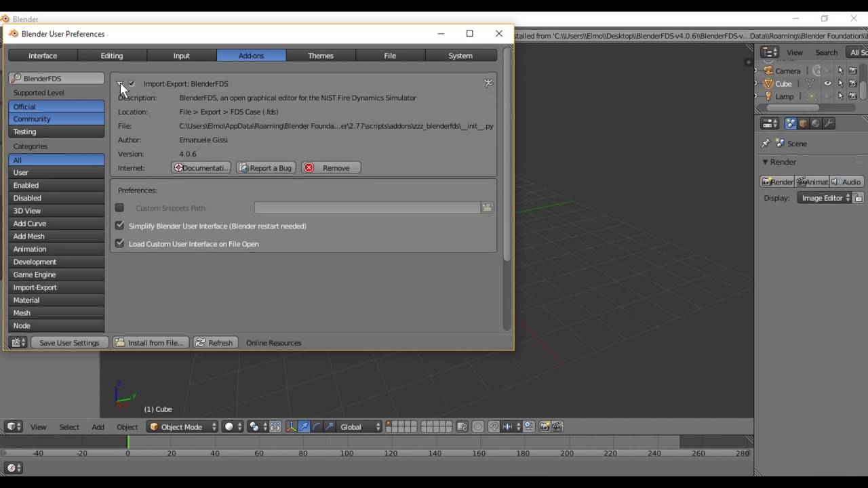The height and width of the screenshot is (488, 868).
Task: Toggle the 3D manipulator widget icon
Action: coord(291,426)
